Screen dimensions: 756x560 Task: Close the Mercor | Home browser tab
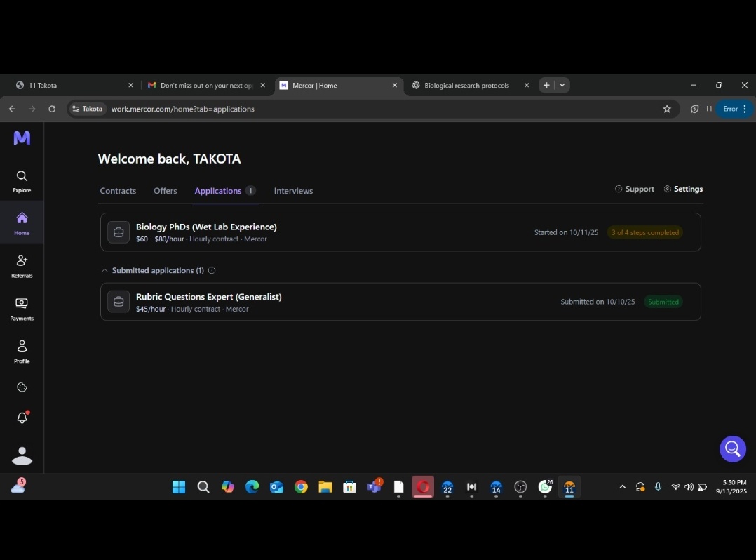click(395, 86)
